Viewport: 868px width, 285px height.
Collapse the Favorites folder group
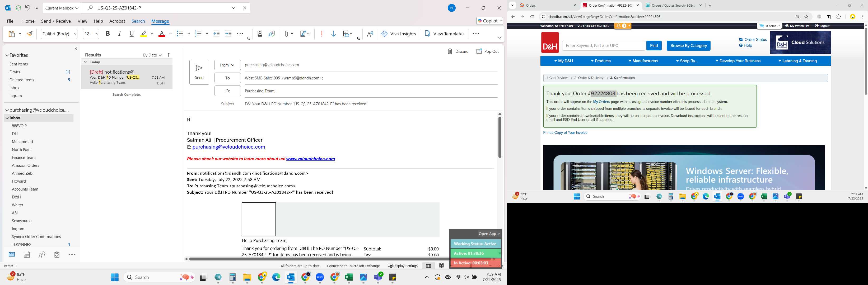[7, 55]
